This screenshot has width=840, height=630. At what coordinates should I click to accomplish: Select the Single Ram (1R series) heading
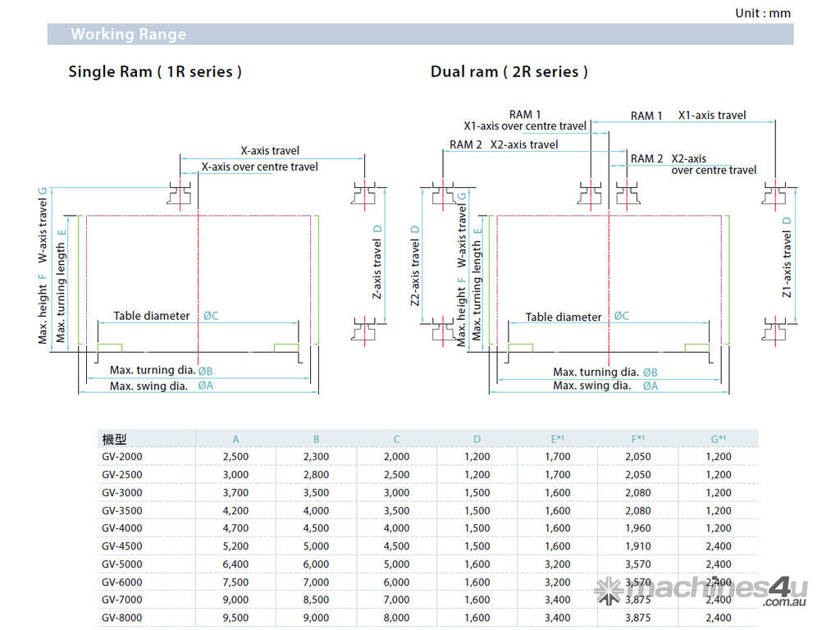(155, 72)
